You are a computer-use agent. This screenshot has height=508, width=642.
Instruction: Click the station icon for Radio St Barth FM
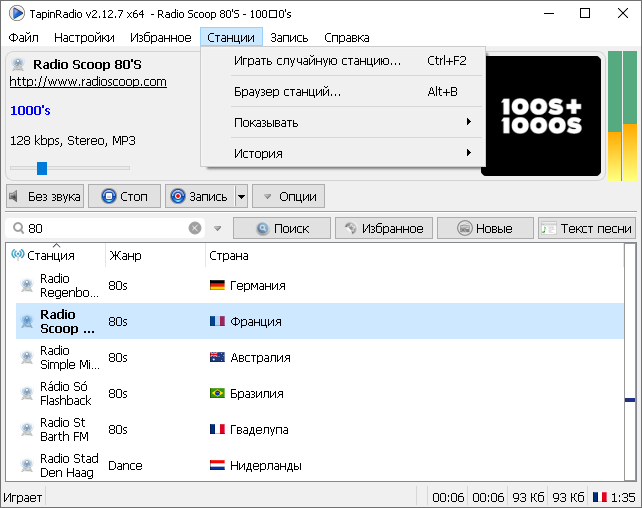tap(27, 429)
